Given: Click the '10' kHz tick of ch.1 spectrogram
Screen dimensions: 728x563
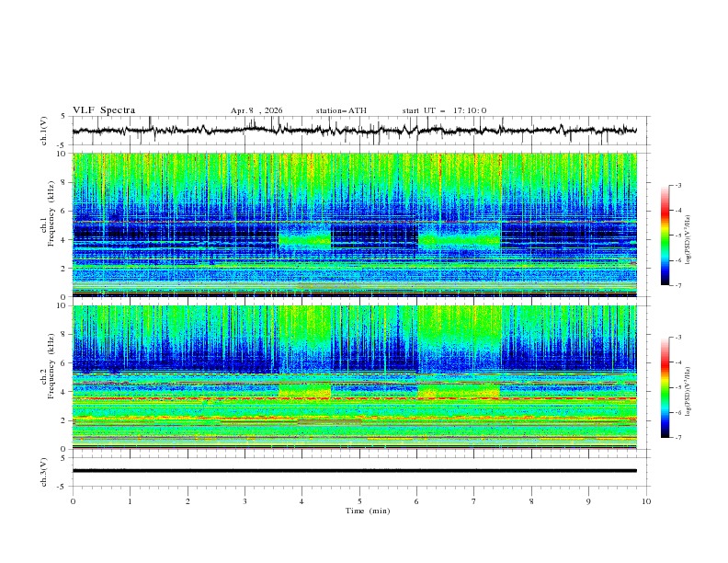Looking at the screenshot, I should [x=64, y=154].
